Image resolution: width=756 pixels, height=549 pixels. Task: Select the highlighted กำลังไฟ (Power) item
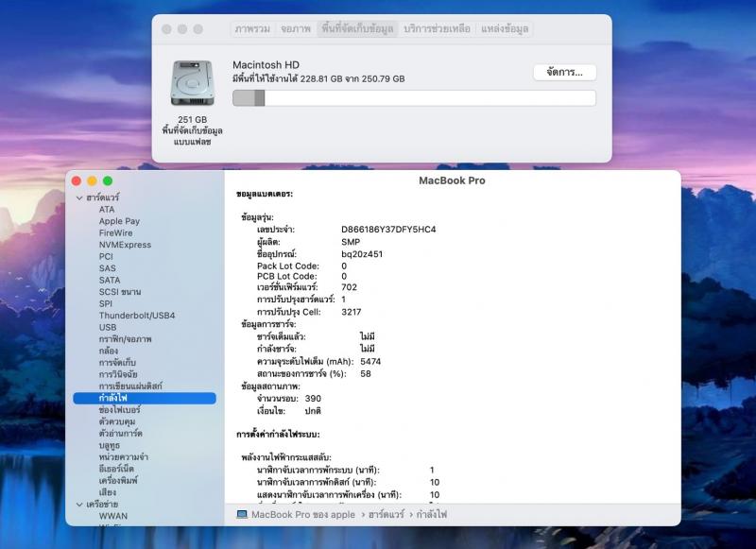click(x=145, y=398)
